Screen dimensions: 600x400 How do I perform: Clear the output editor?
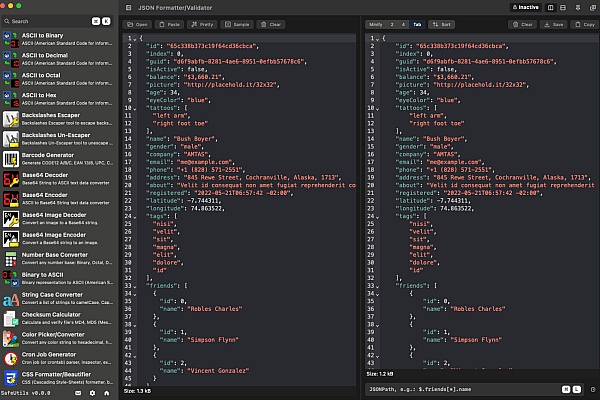pos(523,24)
